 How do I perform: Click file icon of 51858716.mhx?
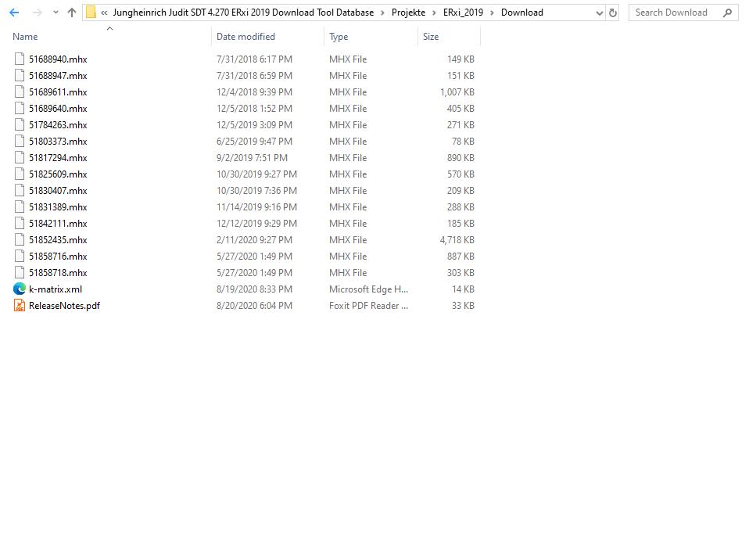point(19,256)
